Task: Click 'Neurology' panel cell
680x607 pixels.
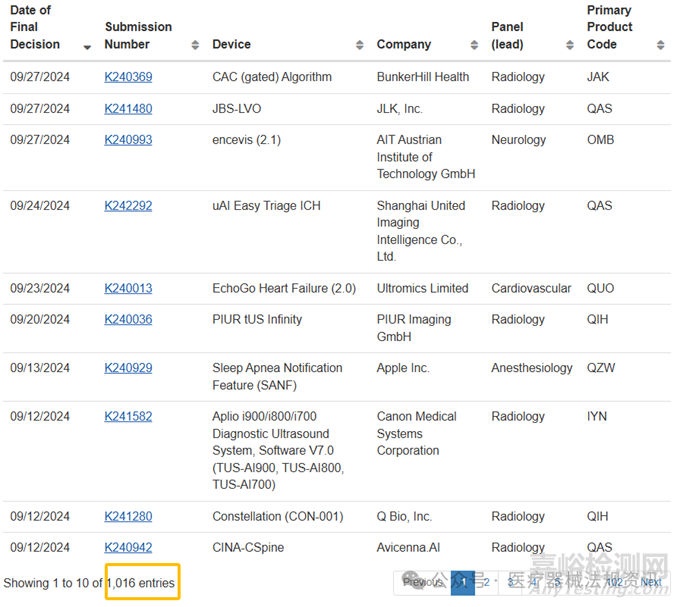Action: coord(519,140)
